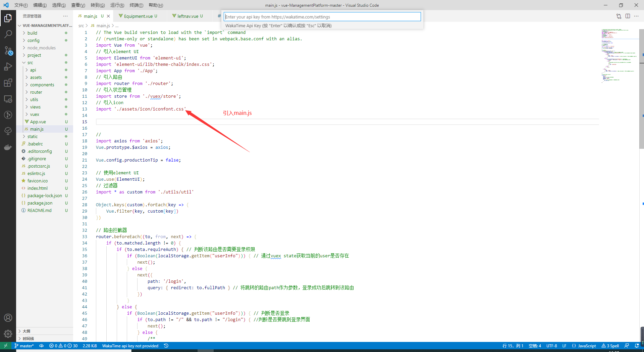The height and width of the screenshot is (352, 644).
Task: Expand the 时间线 timeline section
Action: pos(45,339)
